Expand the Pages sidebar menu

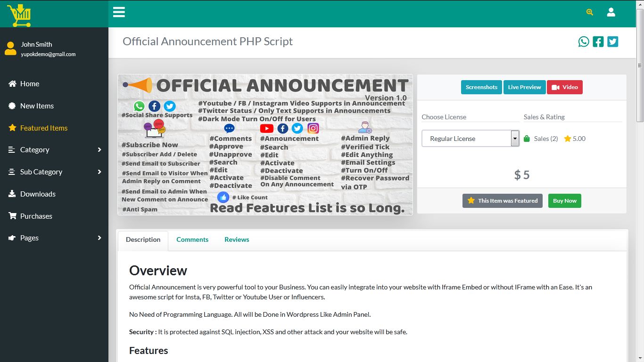pyautogui.click(x=29, y=238)
